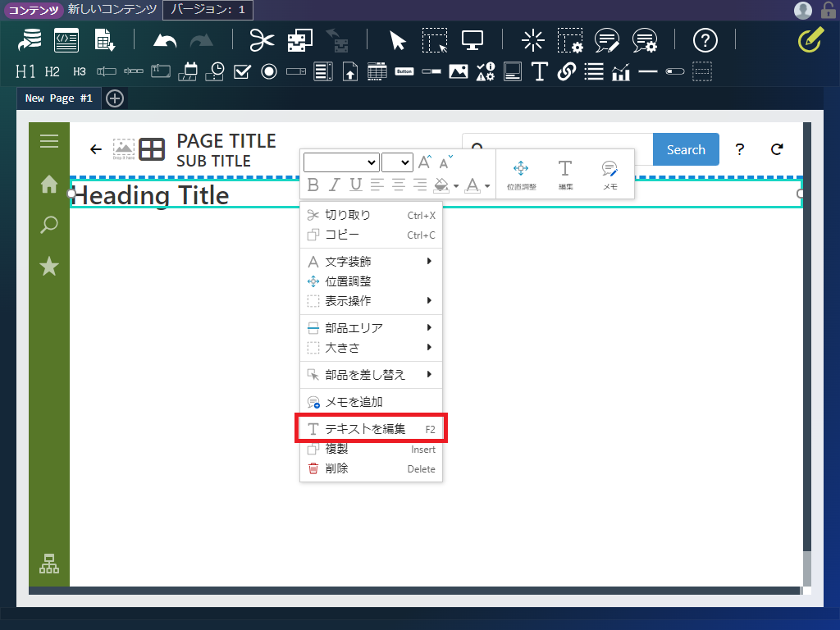Select テキストを編集 menu item
840x630 pixels.
pyautogui.click(x=372, y=428)
